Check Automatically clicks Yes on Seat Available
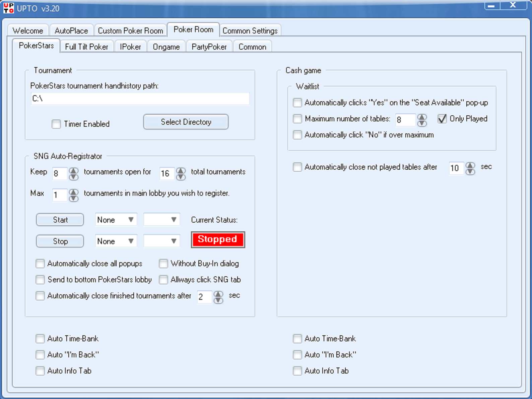The height and width of the screenshot is (399, 532). tap(297, 103)
